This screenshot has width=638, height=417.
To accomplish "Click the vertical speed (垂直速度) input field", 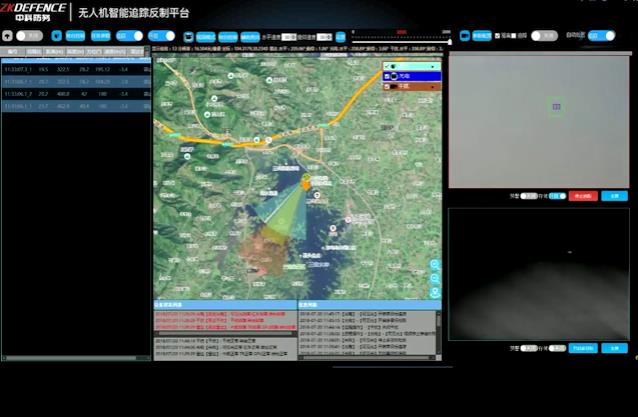I will point(325,37).
